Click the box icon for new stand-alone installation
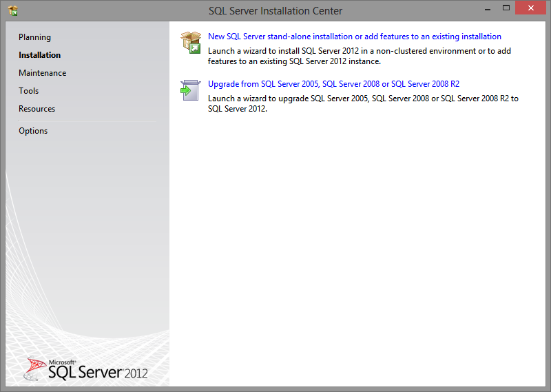The width and height of the screenshot is (551, 392). [x=191, y=42]
